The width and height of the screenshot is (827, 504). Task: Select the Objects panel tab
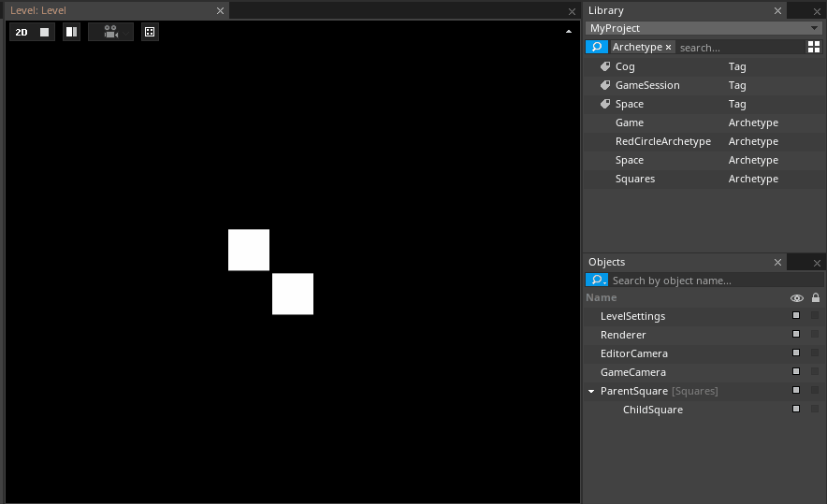click(607, 262)
